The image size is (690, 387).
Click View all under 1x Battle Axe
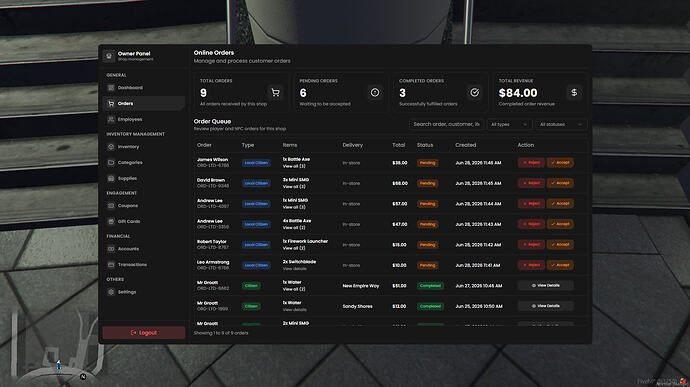[x=294, y=166]
